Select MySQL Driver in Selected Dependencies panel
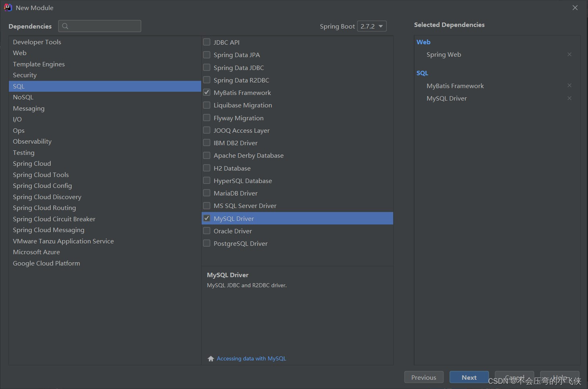 [447, 98]
